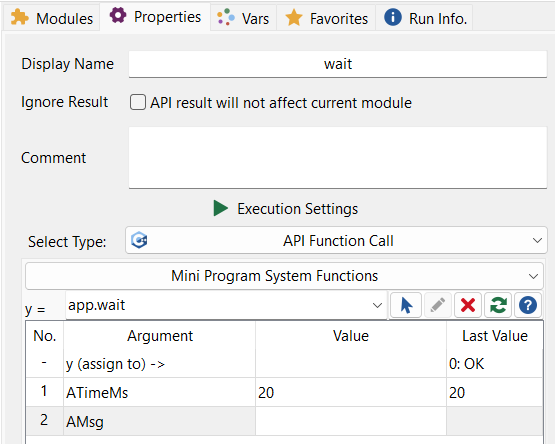Open the Properties tab
555x444 pixels.
(x=155, y=17)
